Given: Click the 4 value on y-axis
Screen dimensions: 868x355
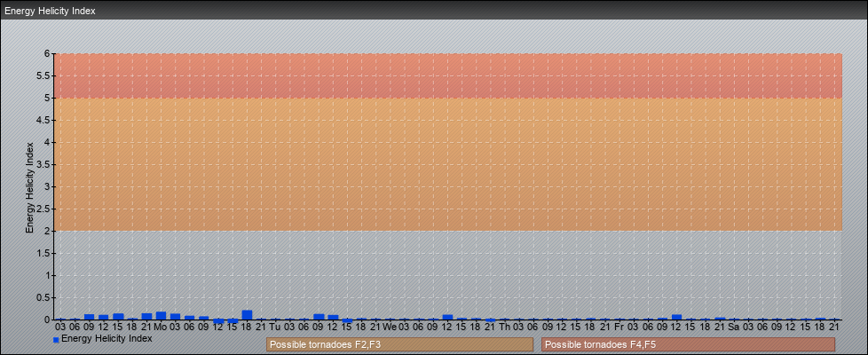Looking at the screenshot, I should [x=48, y=142].
